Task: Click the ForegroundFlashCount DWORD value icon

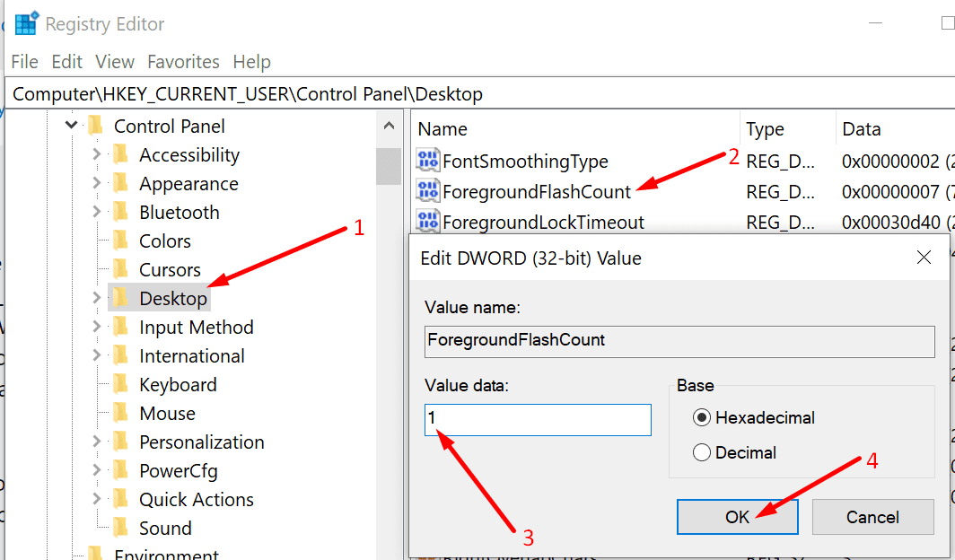Action: pyautogui.click(x=427, y=190)
